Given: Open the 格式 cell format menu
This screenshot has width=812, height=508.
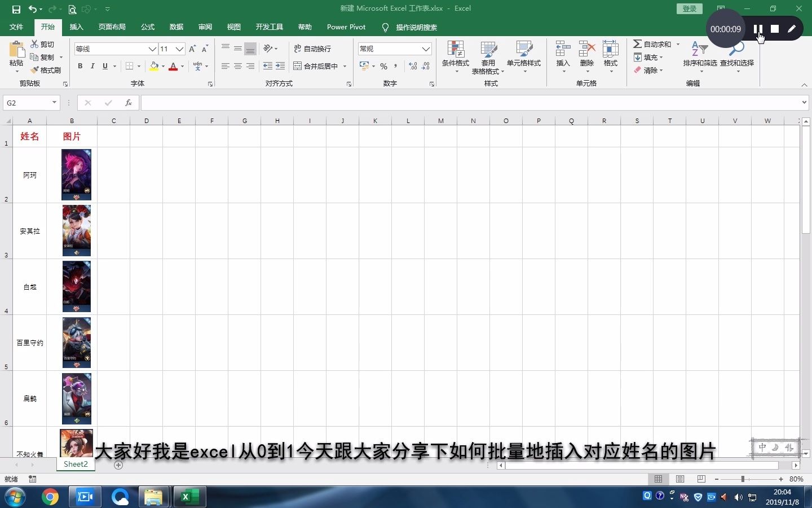Looking at the screenshot, I should click(611, 56).
